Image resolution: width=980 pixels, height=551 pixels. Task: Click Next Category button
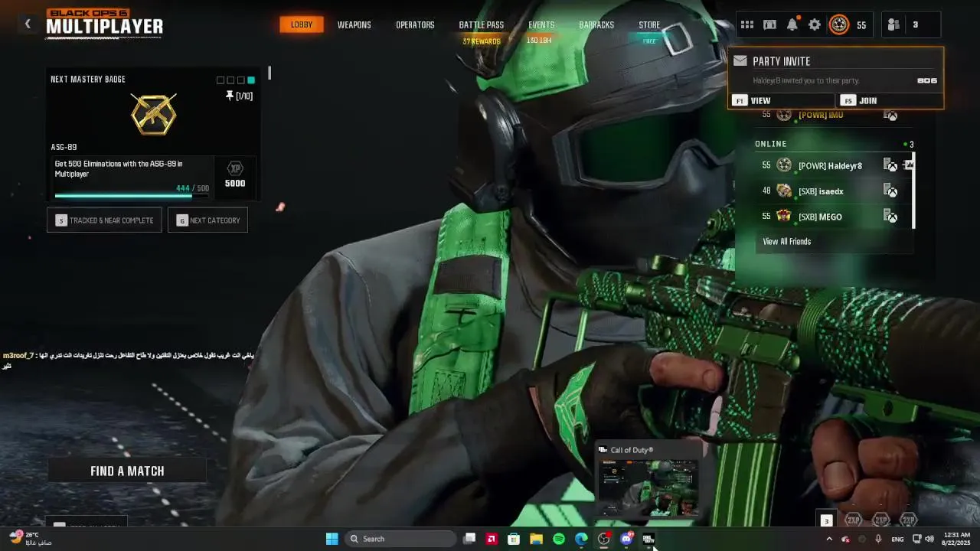tap(207, 220)
